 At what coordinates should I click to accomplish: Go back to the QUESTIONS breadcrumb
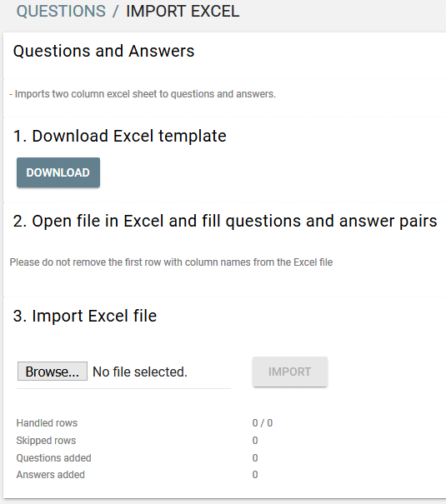coord(61,12)
